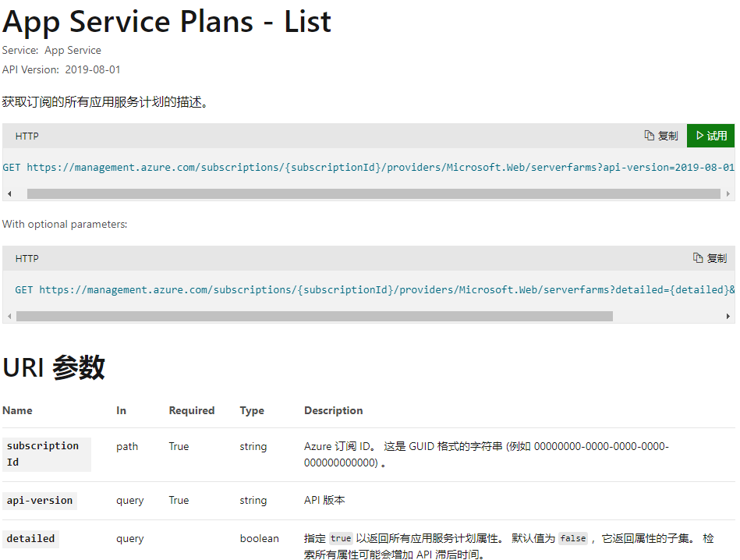Click the inline 'true' code value
The image size is (740, 560).
[341, 539]
